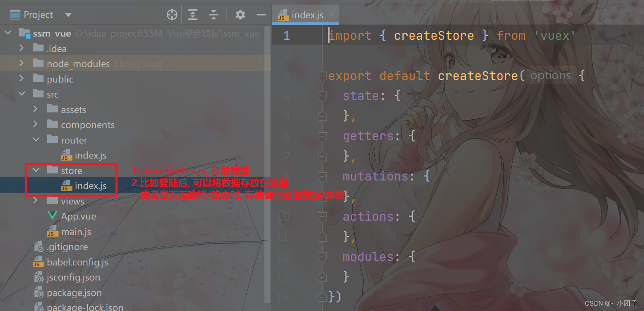Click the jsconfig.json file icon
This screenshot has height=311, width=644.
39,277
